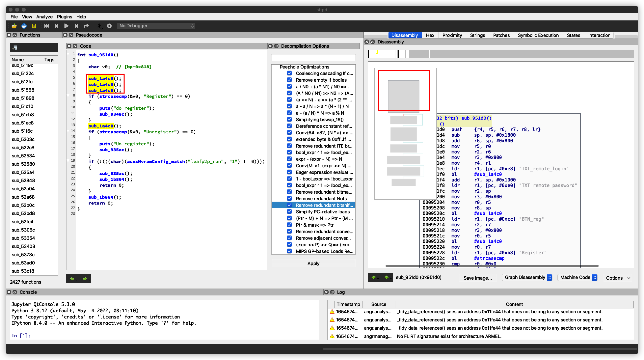This screenshot has width=644, height=360.
Task: Open the Graph Disassembly view selector
Action: (x=527, y=277)
